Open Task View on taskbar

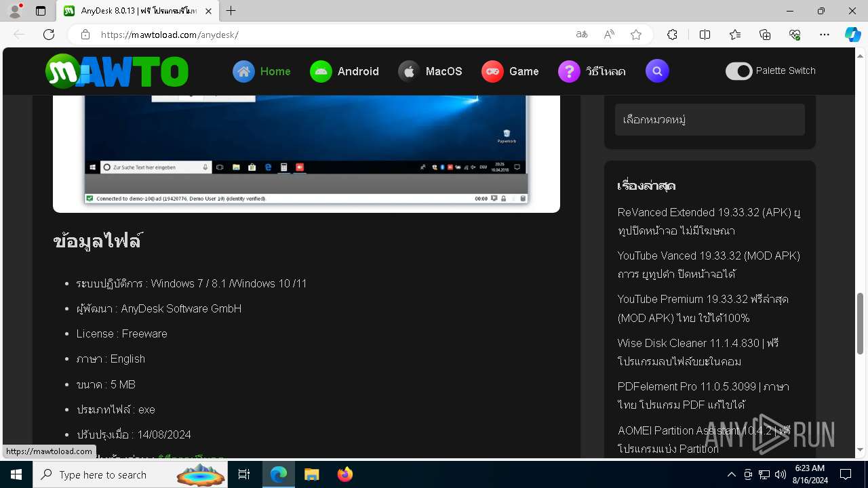coord(244,474)
